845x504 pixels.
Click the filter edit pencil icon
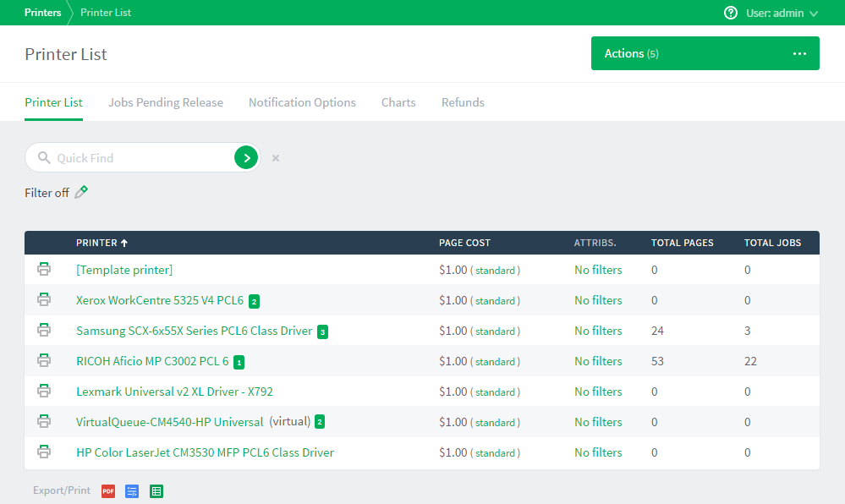tap(81, 192)
